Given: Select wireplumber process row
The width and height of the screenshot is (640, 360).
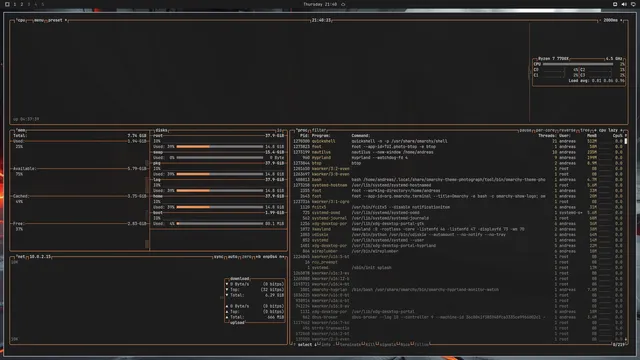Looking at the screenshot, I should (458, 251).
